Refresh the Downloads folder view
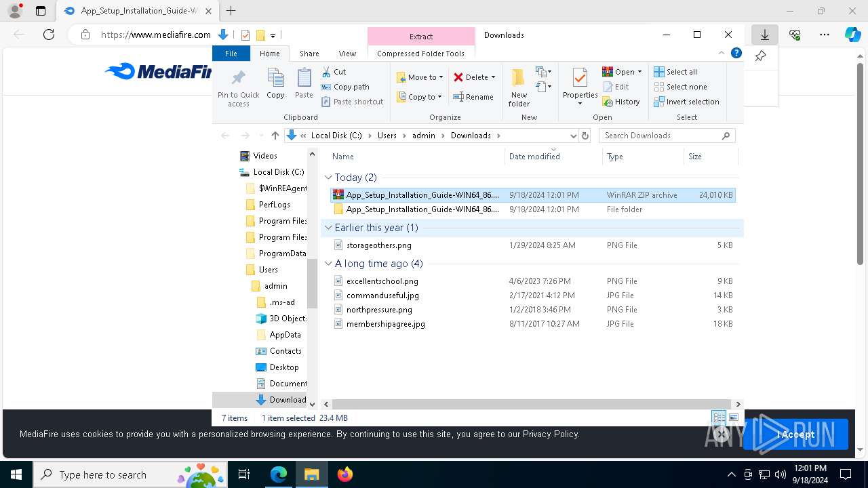 coord(585,136)
